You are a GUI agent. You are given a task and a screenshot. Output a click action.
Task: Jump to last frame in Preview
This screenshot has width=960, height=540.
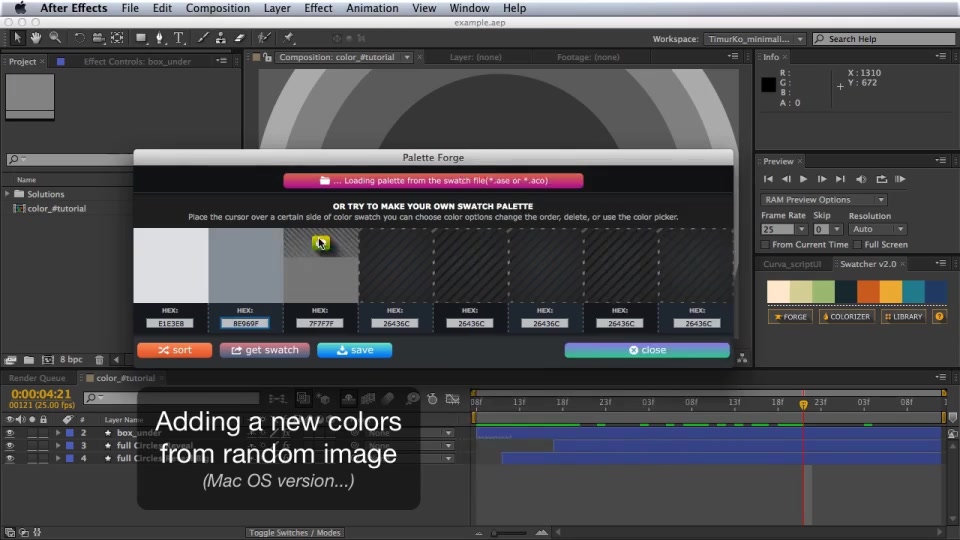pos(841,179)
